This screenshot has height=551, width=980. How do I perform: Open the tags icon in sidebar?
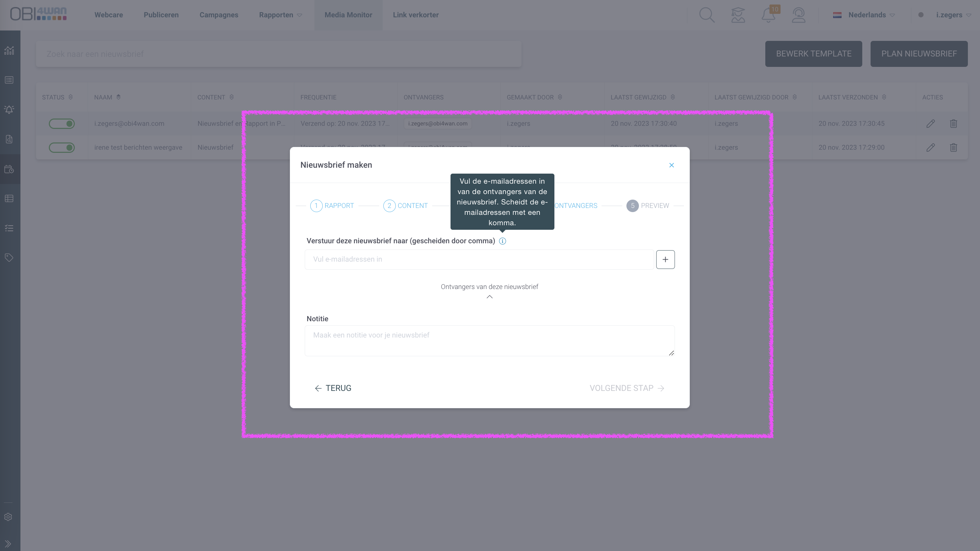point(9,258)
